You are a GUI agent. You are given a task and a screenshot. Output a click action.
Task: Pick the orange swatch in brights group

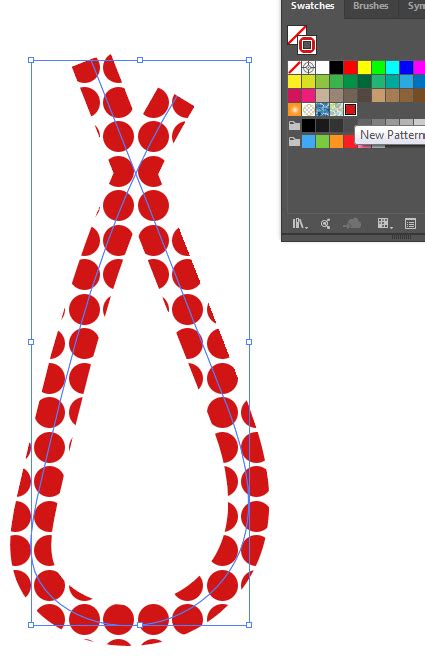point(336,141)
